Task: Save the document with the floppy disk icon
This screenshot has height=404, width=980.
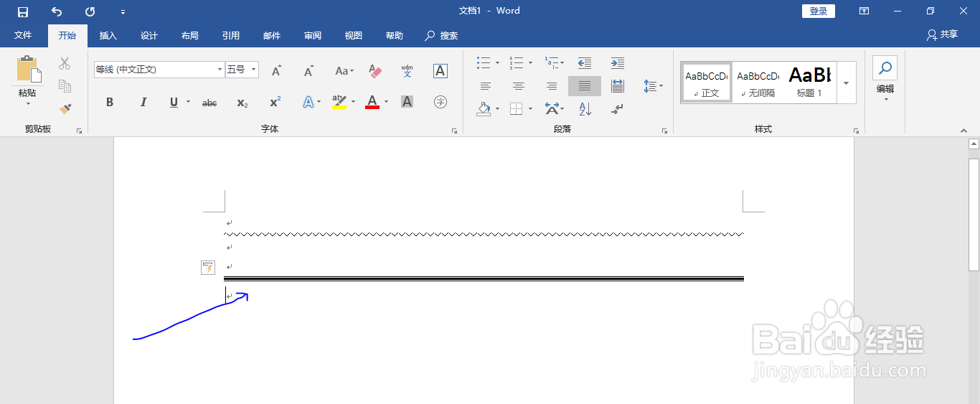Action: point(23,11)
